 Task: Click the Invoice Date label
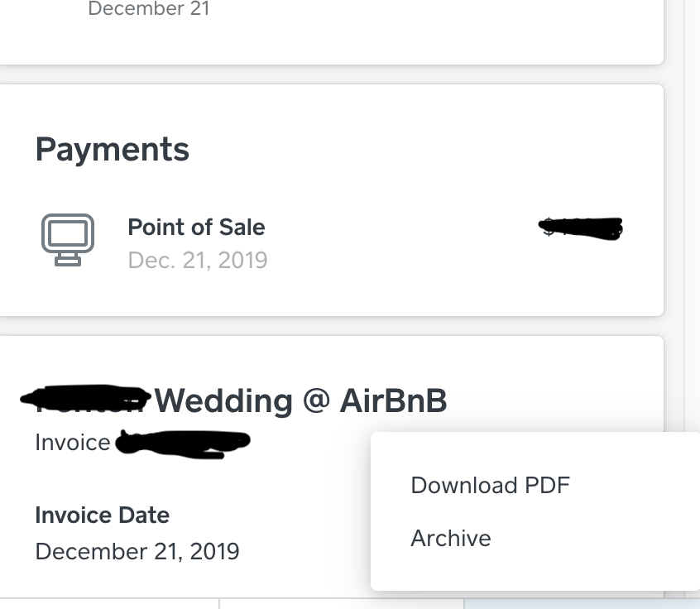(x=103, y=515)
